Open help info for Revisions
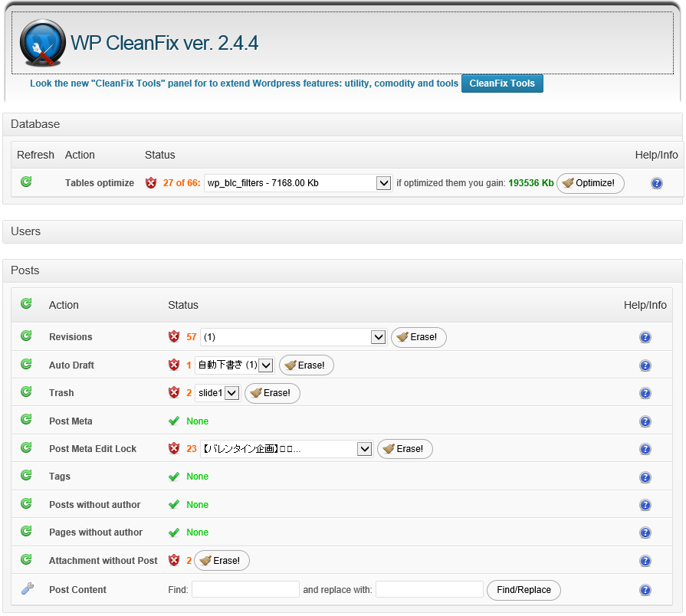This screenshot has height=616, width=686. (645, 337)
